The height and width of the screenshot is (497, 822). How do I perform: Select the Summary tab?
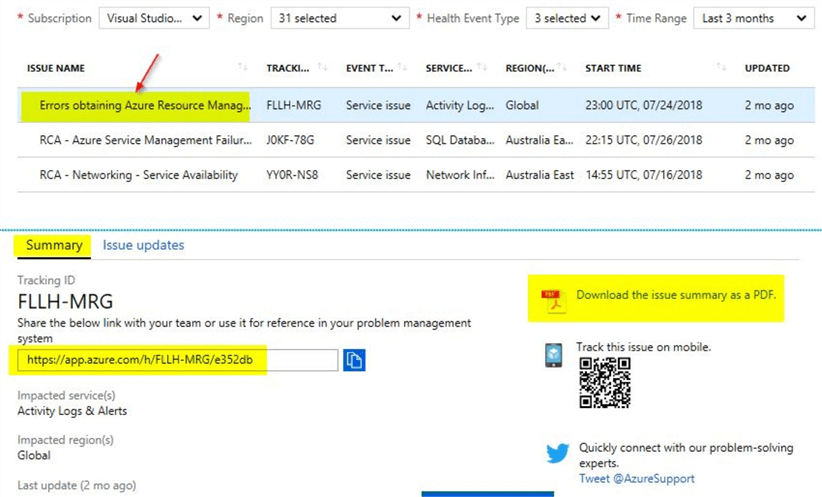tap(54, 245)
